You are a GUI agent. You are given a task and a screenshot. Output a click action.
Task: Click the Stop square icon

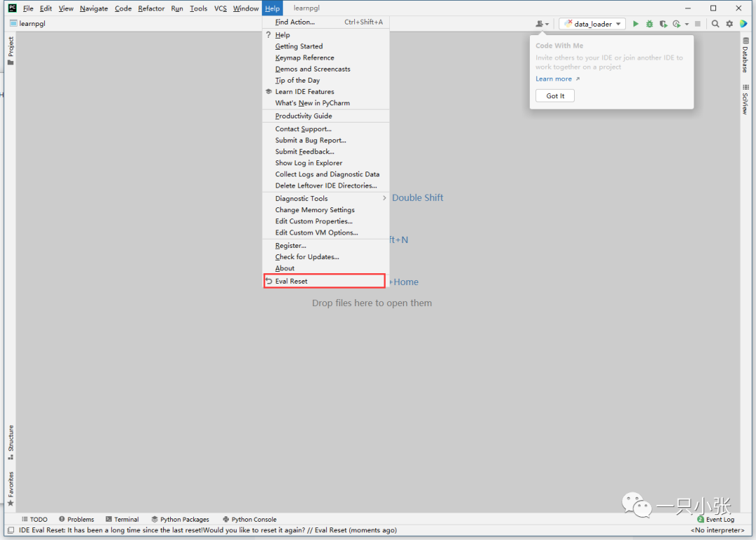(x=697, y=24)
